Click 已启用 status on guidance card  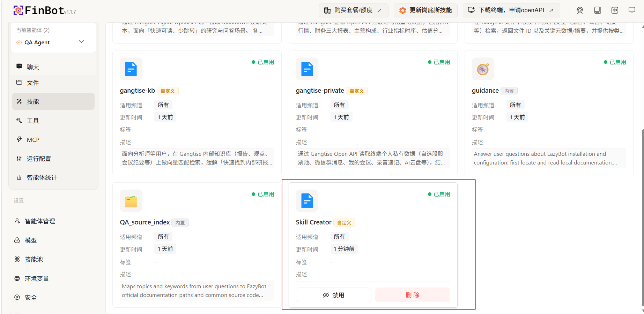(x=615, y=62)
